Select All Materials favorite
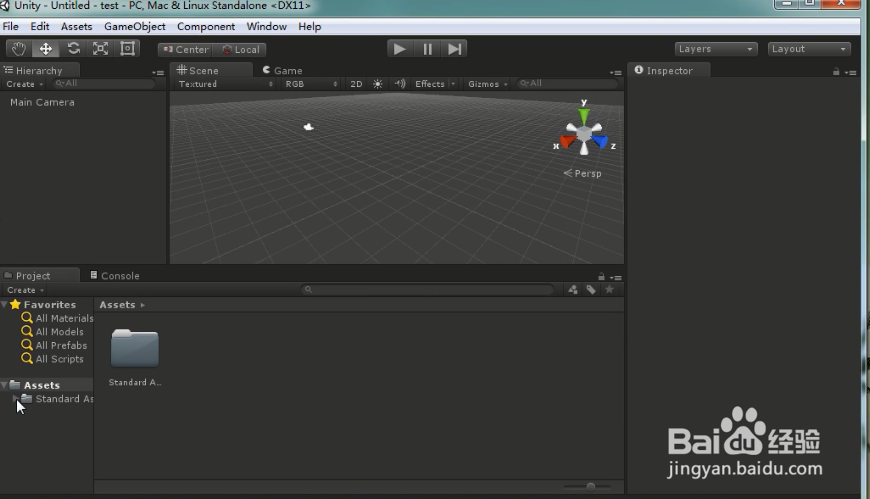The height and width of the screenshot is (499, 870). point(57,318)
